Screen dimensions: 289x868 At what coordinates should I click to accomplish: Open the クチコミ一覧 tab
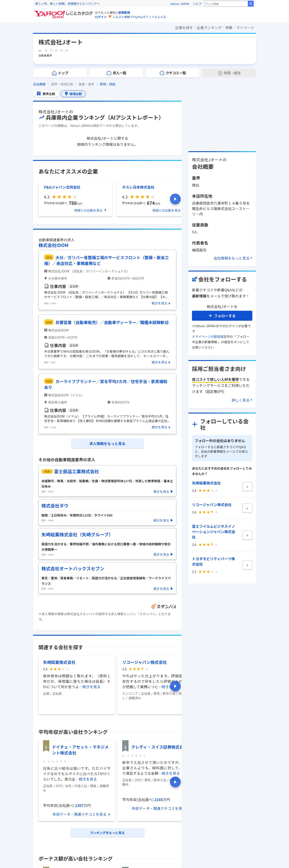[x=173, y=73]
